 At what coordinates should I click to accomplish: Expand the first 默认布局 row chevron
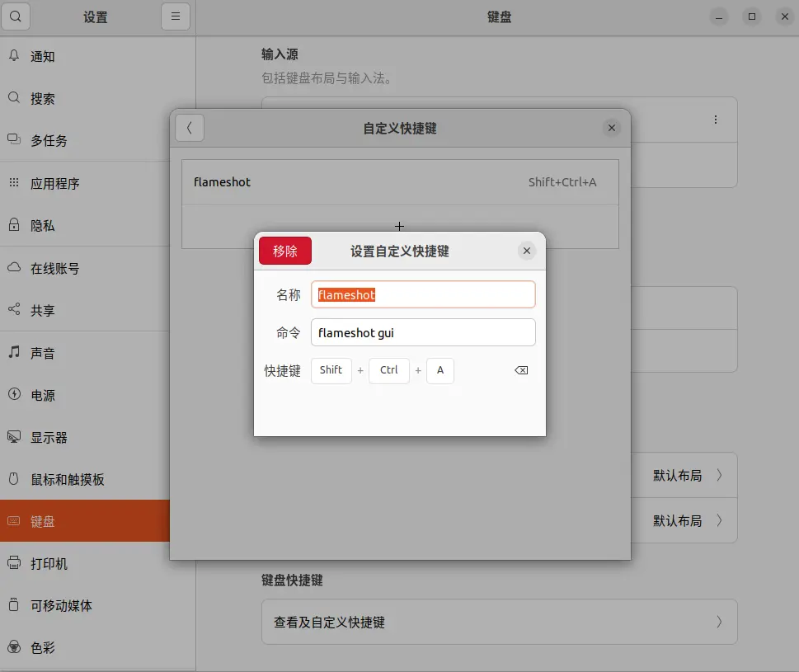pos(719,475)
